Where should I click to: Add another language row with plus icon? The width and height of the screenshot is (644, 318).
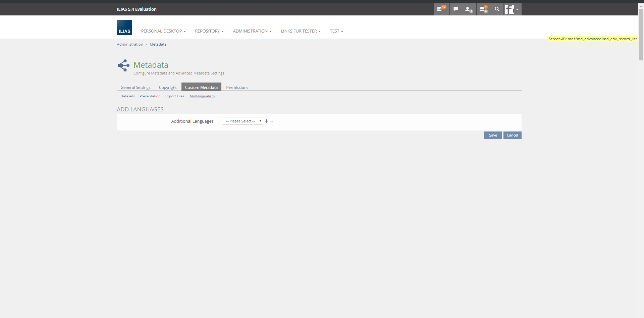coord(266,121)
